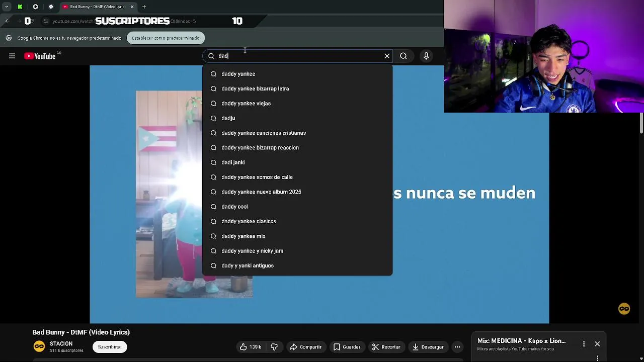This screenshot has width=644, height=362.
Task: Select suggestion 'daddy yankee bizarrap letra'
Action: click(x=297, y=88)
